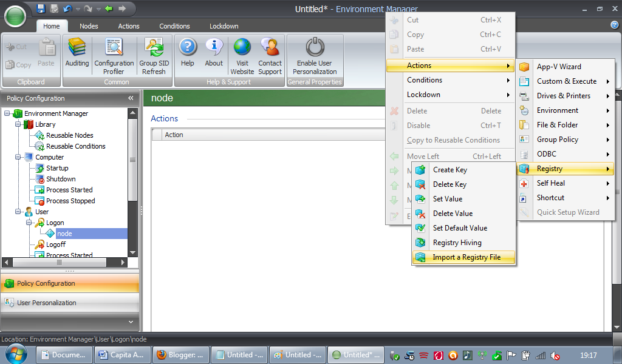
Task: Select Reusable Conditions in tree
Action: click(76, 146)
